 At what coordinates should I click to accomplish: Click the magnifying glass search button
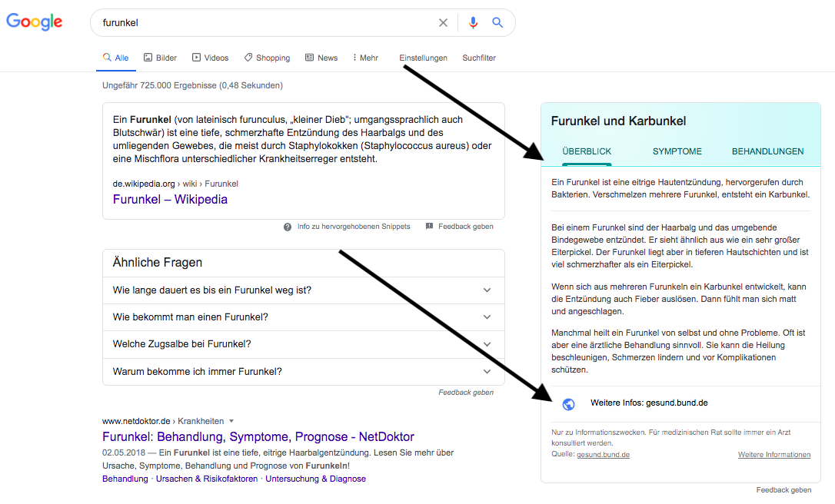[x=497, y=22]
